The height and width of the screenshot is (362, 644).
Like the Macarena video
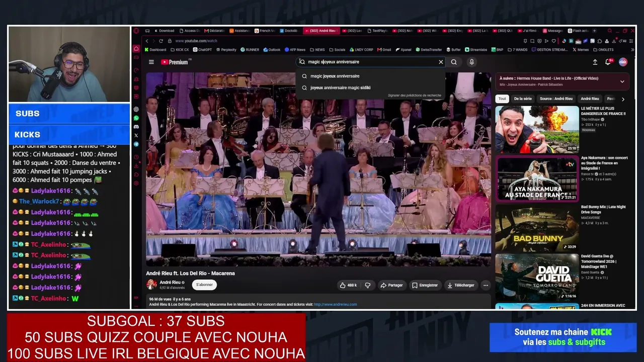point(348,285)
